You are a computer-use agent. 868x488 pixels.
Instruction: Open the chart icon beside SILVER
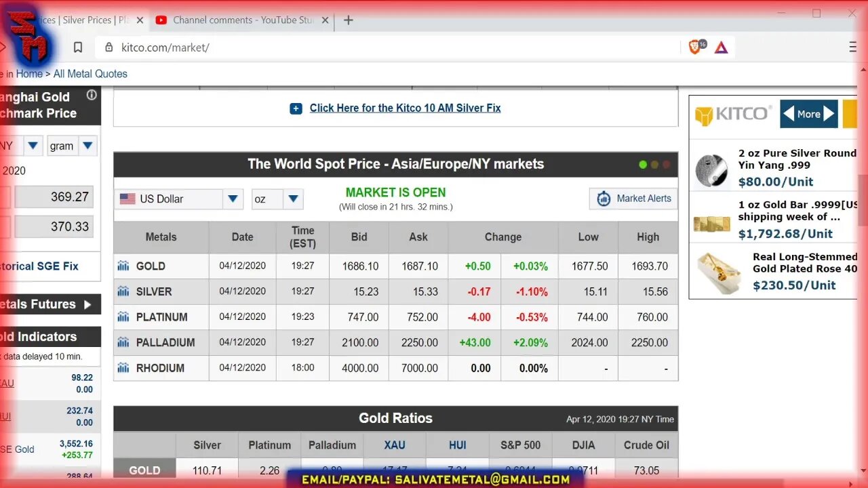coord(123,291)
